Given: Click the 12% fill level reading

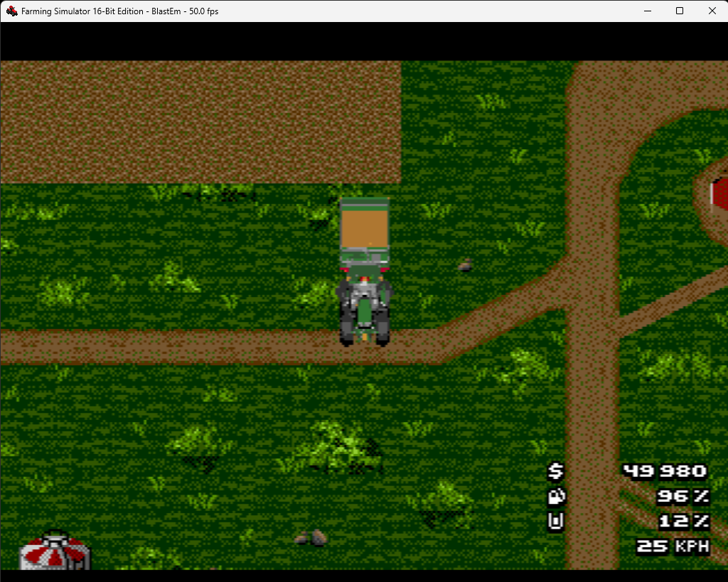Looking at the screenshot, I should pos(684,521).
